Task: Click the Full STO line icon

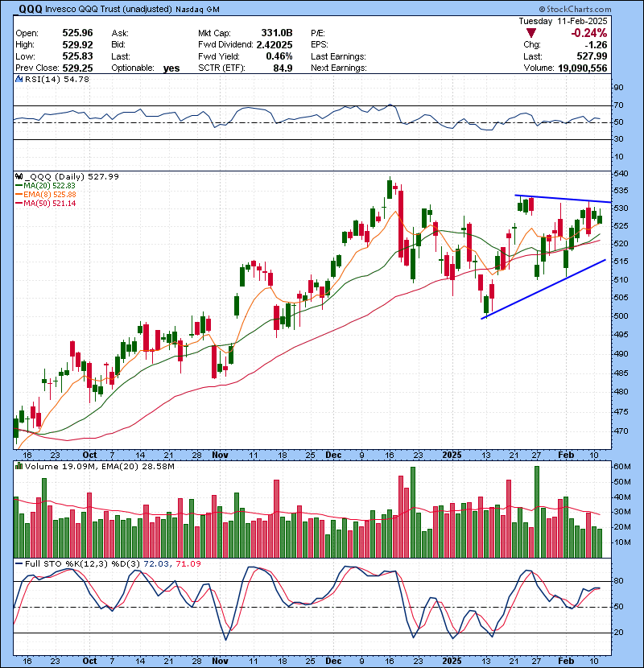Action: click(18, 563)
